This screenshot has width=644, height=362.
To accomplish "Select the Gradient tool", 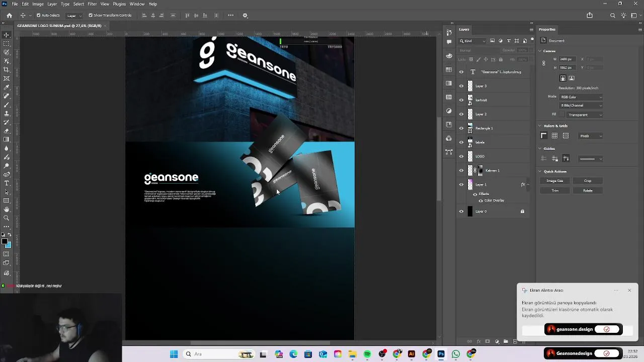I will [7, 139].
